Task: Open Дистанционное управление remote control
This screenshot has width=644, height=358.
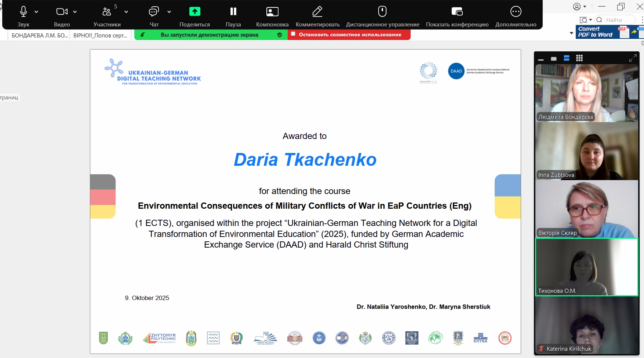Action: point(382,12)
